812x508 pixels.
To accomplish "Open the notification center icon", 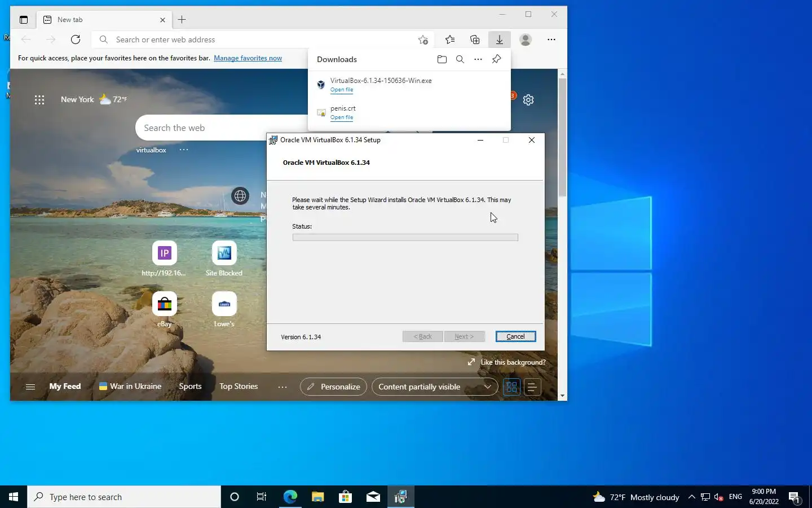I will click(x=795, y=497).
